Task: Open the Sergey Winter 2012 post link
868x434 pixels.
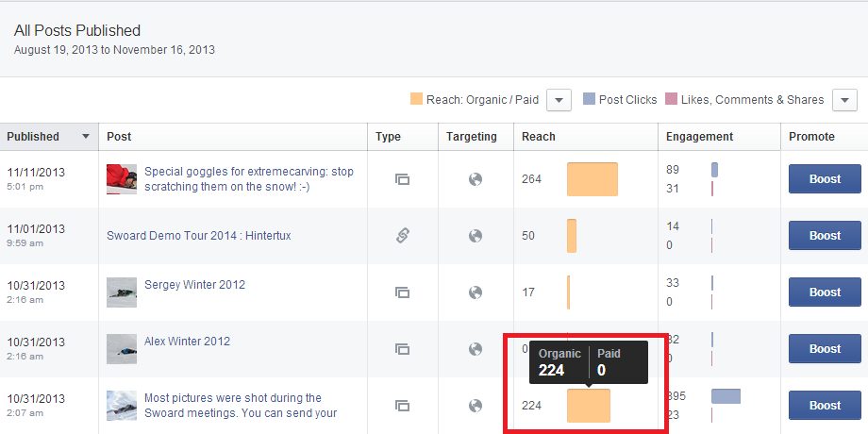Action: click(194, 285)
